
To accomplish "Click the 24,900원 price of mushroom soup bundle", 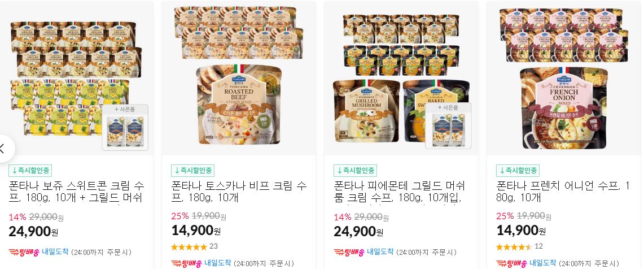I will 358,232.
